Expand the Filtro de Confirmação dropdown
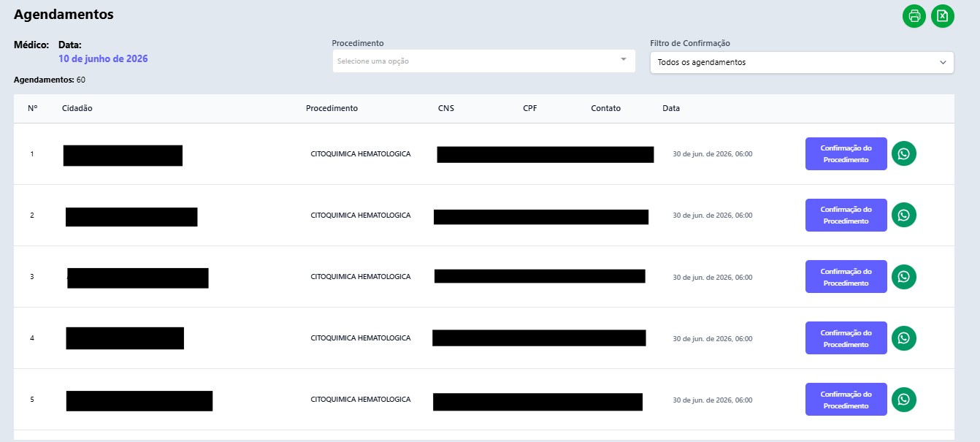This screenshot has height=442, width=980. point(802,62)
